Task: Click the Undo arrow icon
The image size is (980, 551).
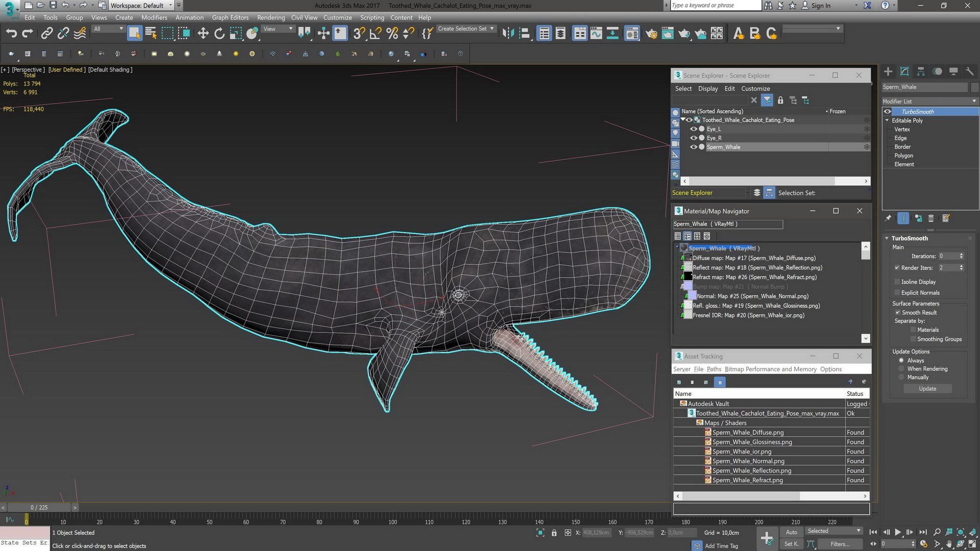Action: pos(11,34)
